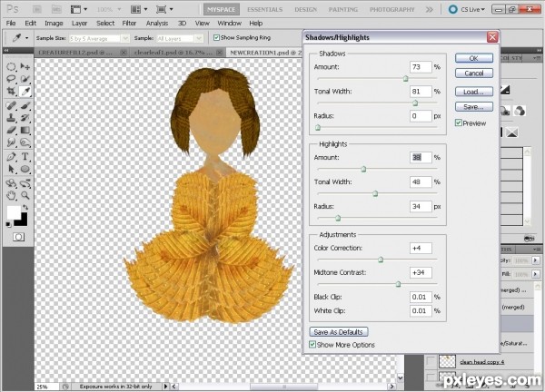Click the Save... button
The width and height of the screenshot is (545, 392).
pyautogui.click(x=474, y=106)
